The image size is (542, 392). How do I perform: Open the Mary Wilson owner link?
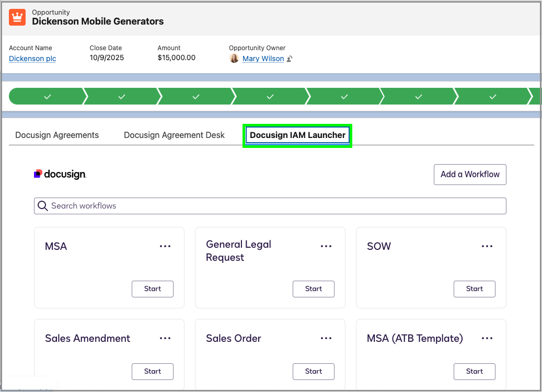(x=263, y=59)
